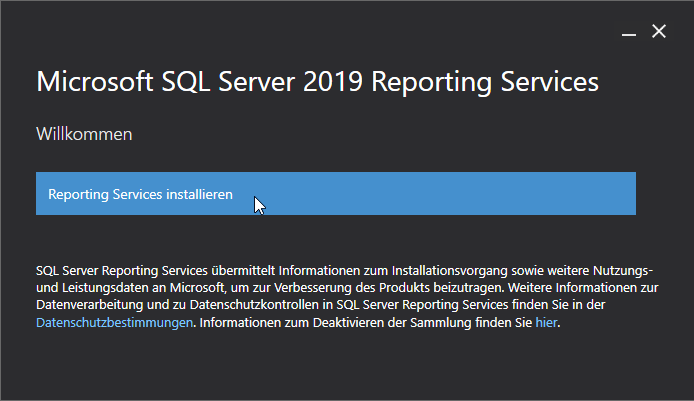Click the Reporting Services installieren button
This screenshot has height=401, width=694.
(x=335, y=193)
